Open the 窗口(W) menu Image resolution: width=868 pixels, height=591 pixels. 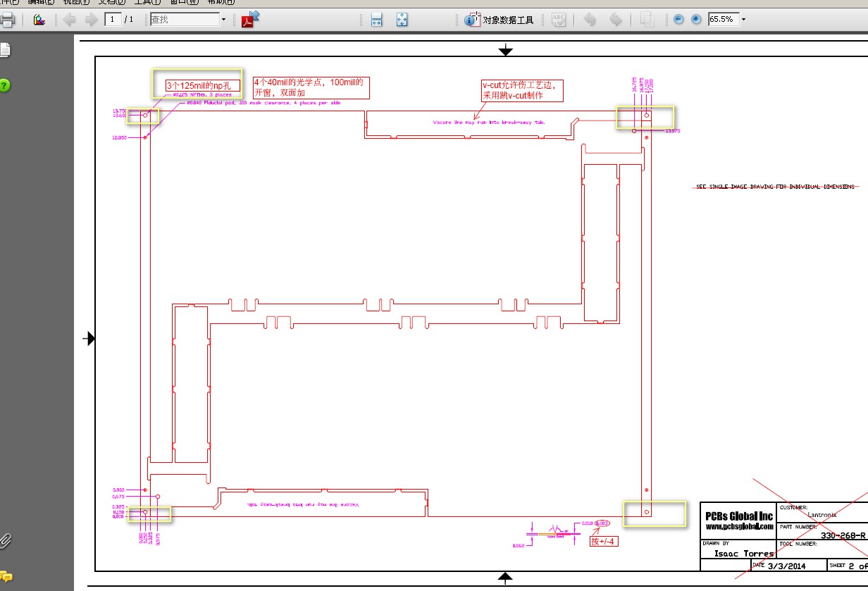point(185,3)
